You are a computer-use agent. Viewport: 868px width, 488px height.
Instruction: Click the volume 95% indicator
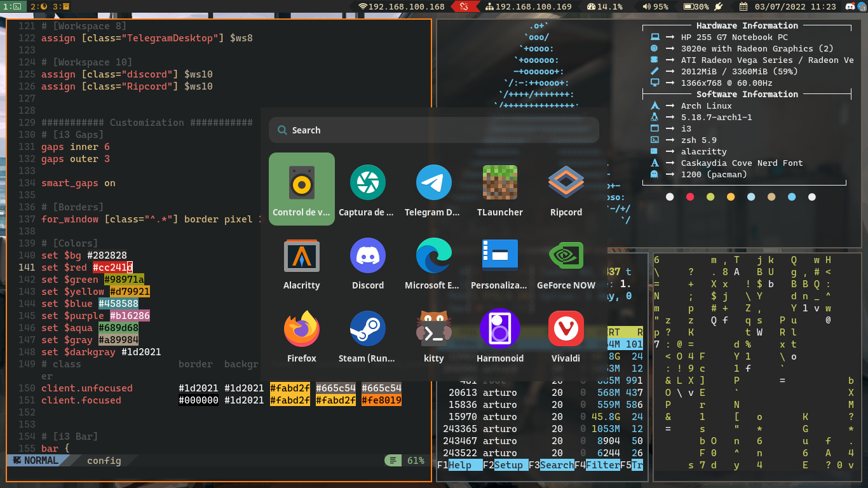click(656, 6)
